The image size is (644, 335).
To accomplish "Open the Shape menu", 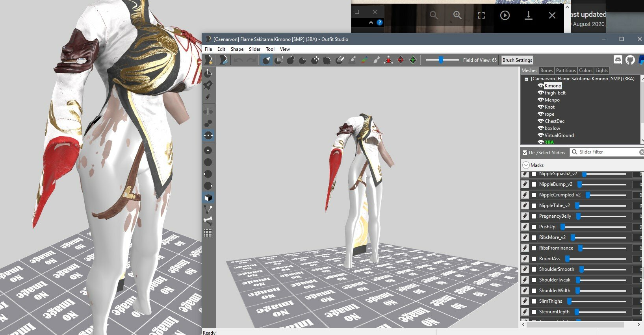I will click(x=237, y=49).
